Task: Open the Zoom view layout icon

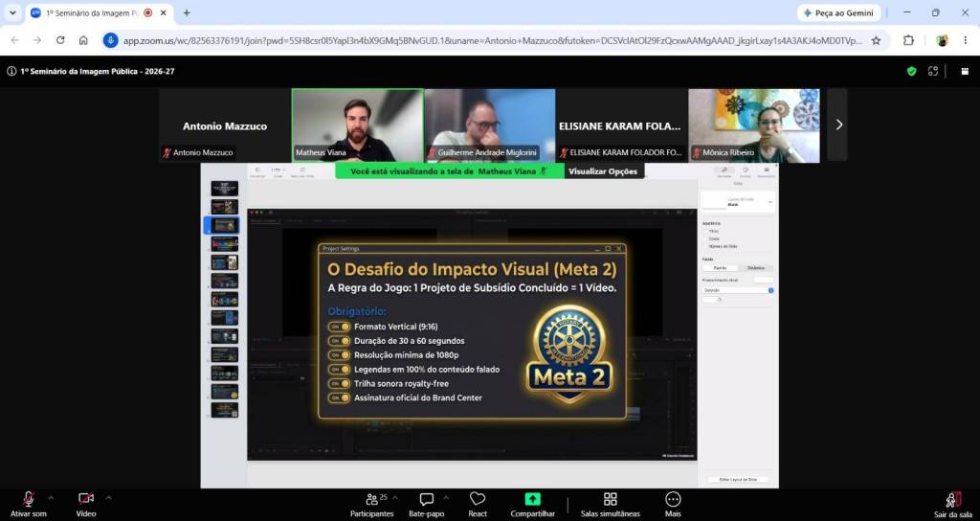Action: tap(965, 71)
